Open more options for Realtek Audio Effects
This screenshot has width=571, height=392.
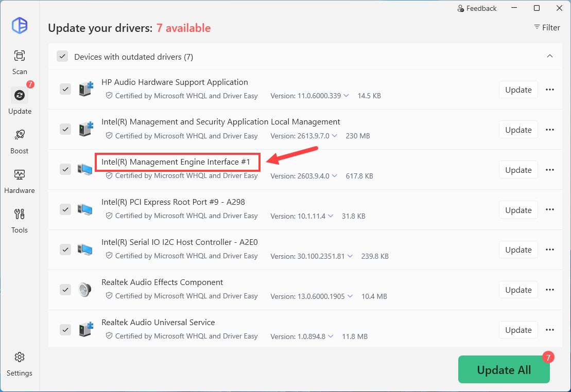[x=550, y=290]
